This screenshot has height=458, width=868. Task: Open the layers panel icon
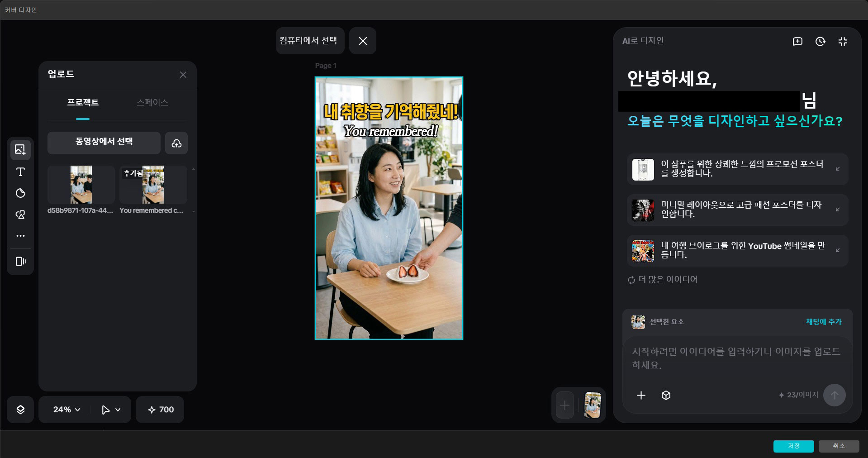pyautogui.click(x=20, y=410)
